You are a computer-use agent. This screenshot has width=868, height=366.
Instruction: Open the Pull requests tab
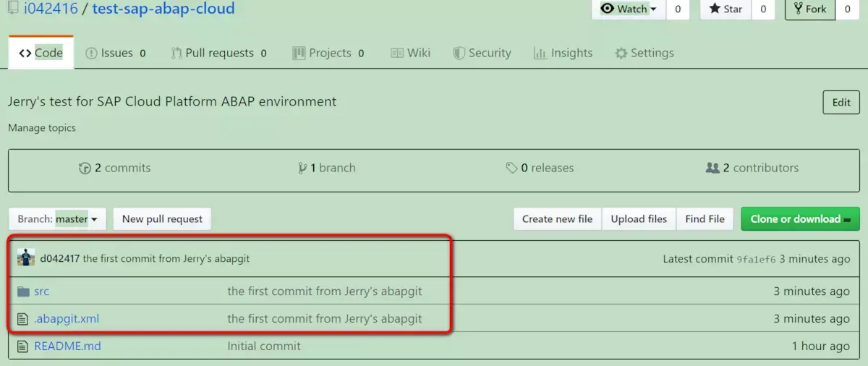[218, 53]
